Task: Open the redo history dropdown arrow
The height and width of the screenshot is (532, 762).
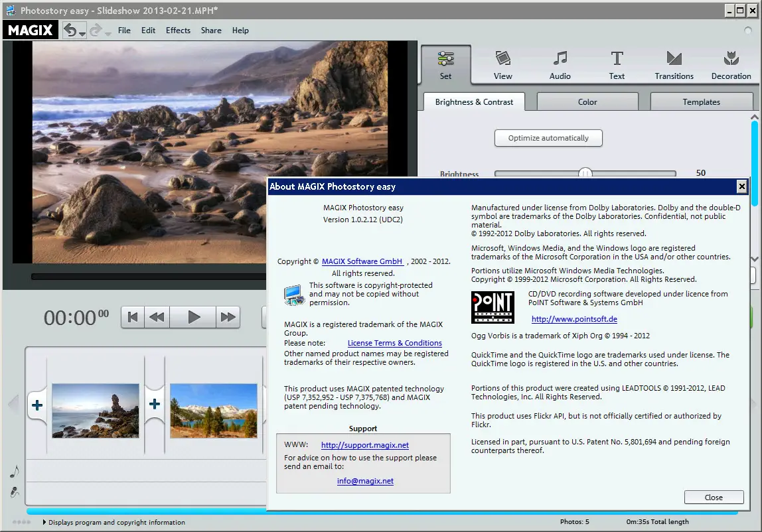Action: point(108,34)
